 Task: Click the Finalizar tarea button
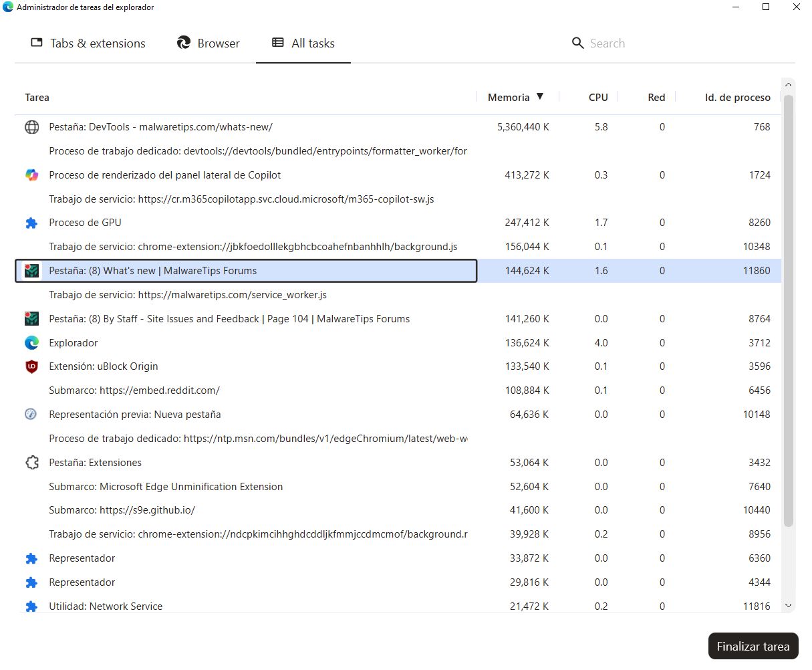753,647
